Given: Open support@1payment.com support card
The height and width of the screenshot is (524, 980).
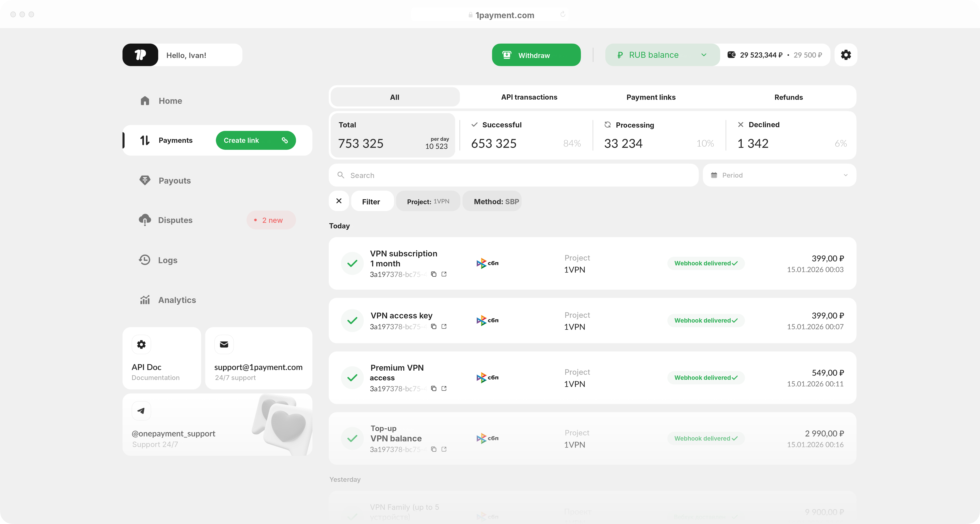Looking at the screenshot, I should point(259,358).
